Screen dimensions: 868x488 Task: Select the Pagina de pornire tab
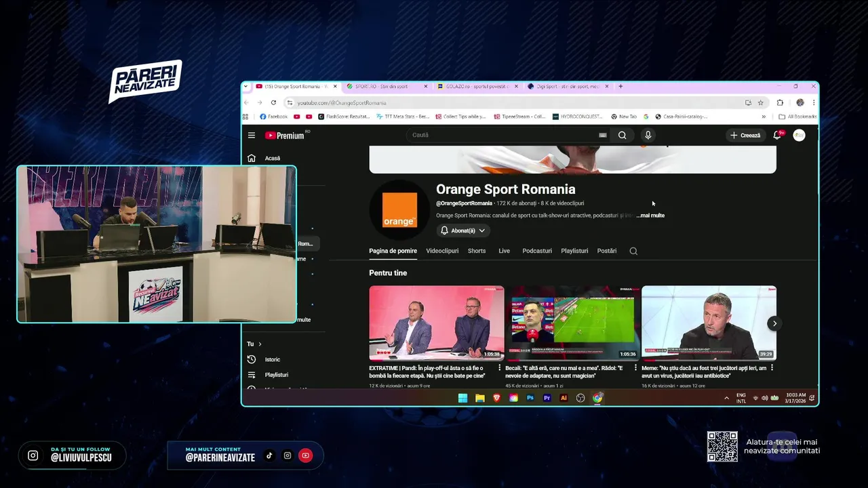393,251
